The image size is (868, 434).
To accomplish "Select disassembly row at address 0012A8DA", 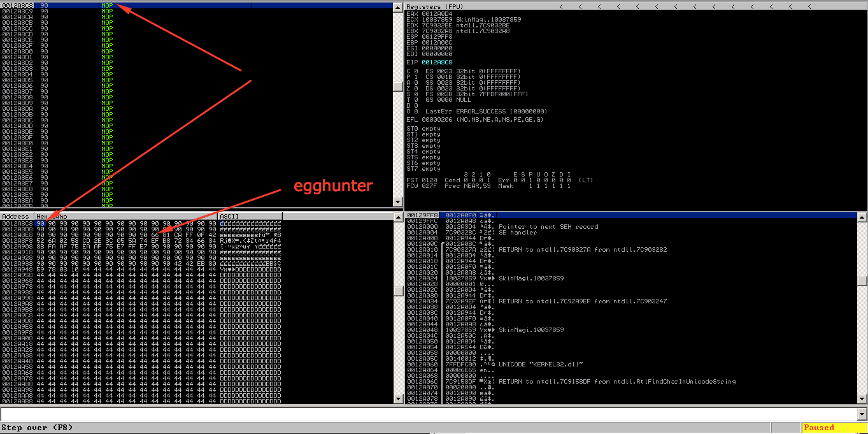I will click(196, 109).
